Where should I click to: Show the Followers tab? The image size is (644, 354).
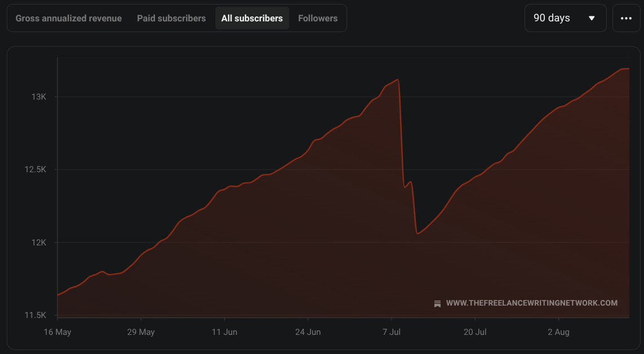point(318,18)
